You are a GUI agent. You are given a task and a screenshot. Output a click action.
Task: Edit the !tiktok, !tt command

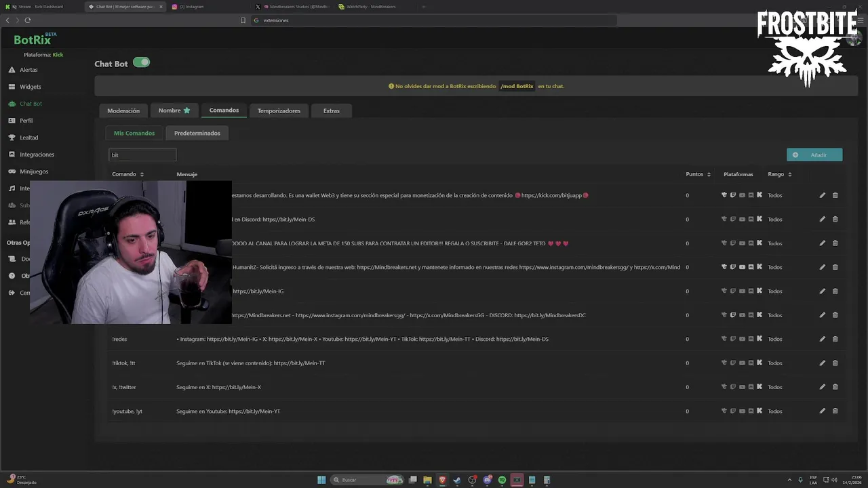coord(822,363)
